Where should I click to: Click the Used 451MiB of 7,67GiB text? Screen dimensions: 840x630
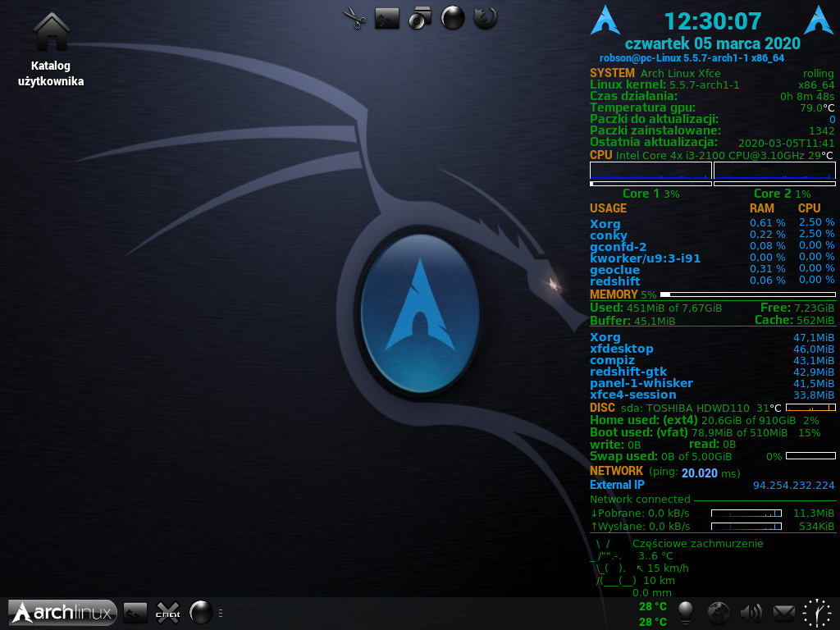pyautogui.click(x=655, y=308)
